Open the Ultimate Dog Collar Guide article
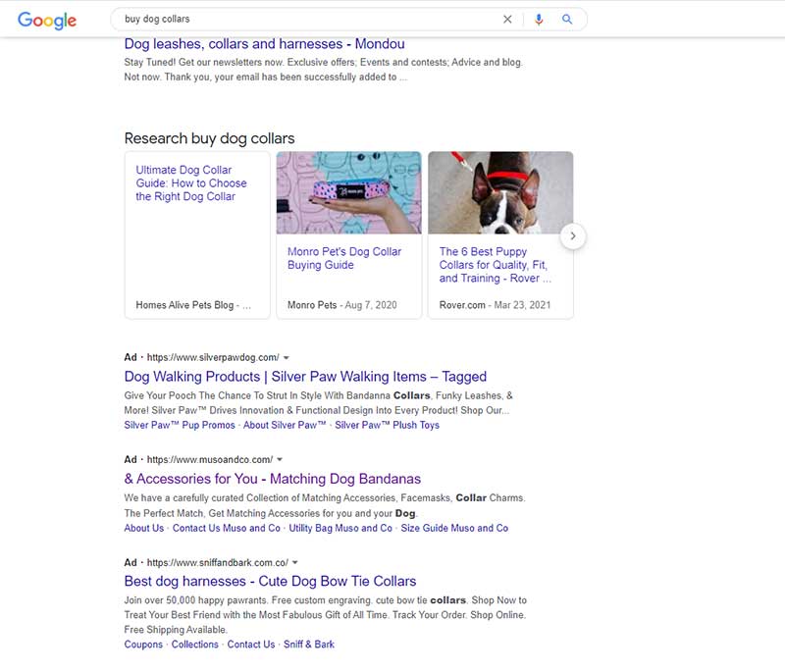The height and width of the screenshot is (672, 785). point(190,182)
